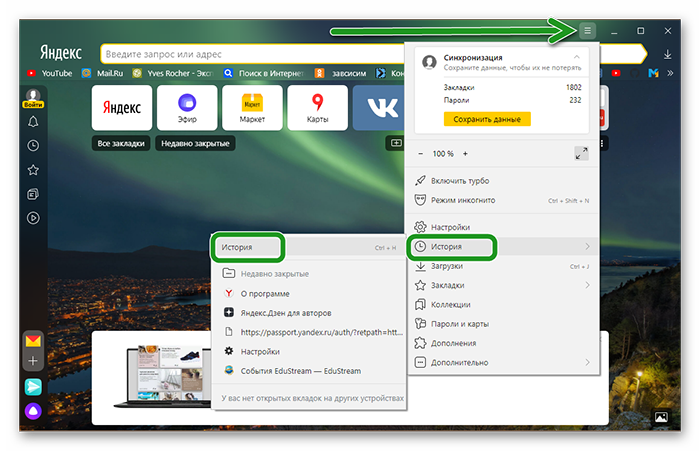Open Пароли и карты in the menu
The width and height of the screenshot is (700, 451).
pyautogui.click(x=503, y=324)
